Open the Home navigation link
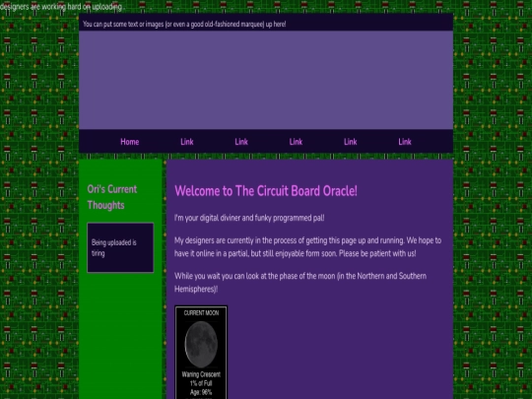 [x=130, y=142]
